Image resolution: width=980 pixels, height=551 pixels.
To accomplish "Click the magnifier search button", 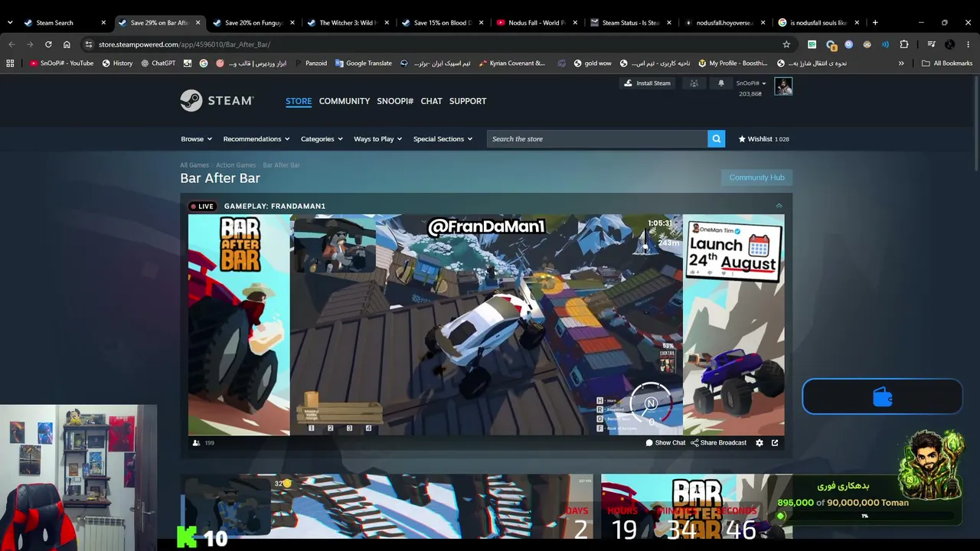I will pos(717,139).
